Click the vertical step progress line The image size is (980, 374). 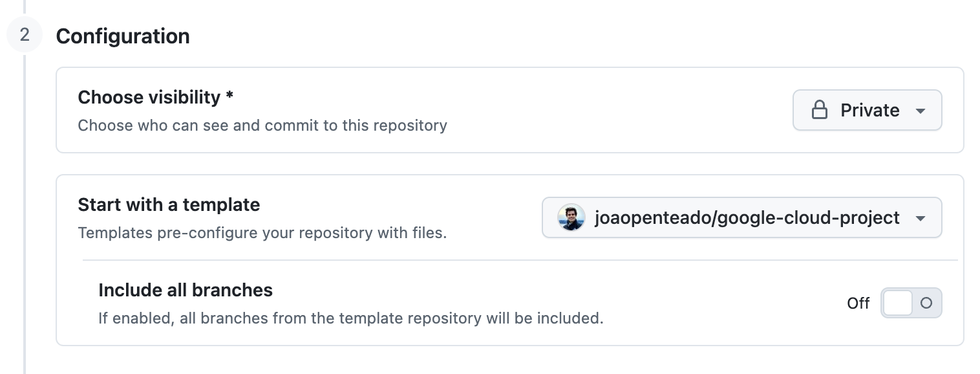25,214
